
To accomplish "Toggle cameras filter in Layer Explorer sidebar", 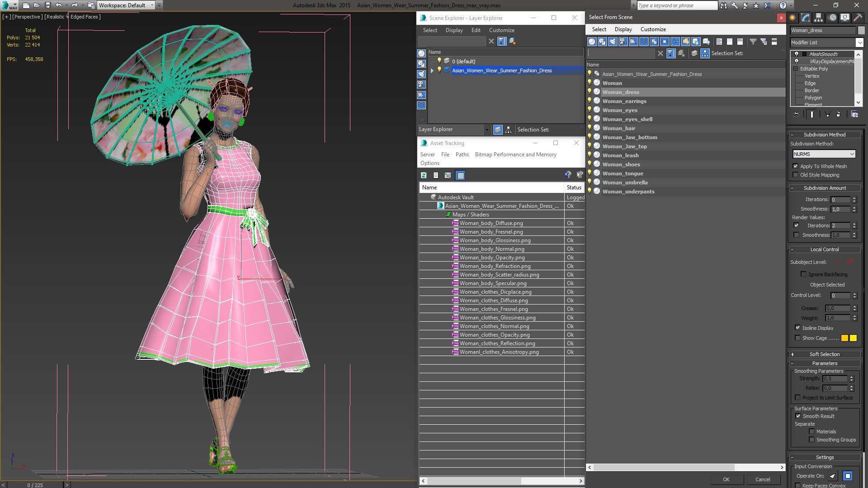I will [x=421, y=84].
